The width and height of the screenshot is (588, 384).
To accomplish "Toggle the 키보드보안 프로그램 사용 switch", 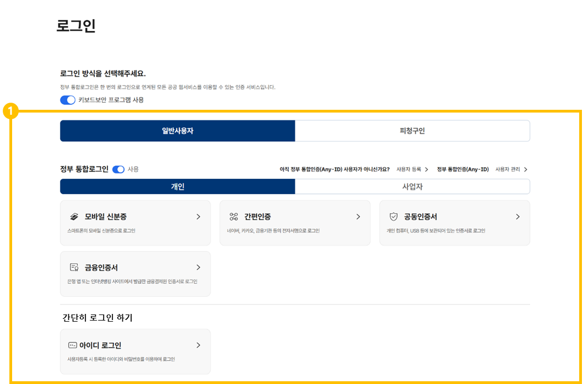I will coord(68,100).
